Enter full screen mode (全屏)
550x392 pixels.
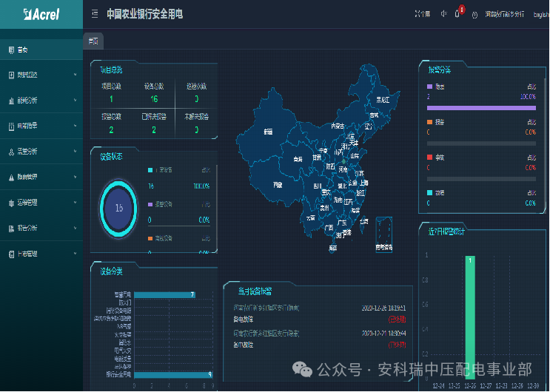click(423, 14)
